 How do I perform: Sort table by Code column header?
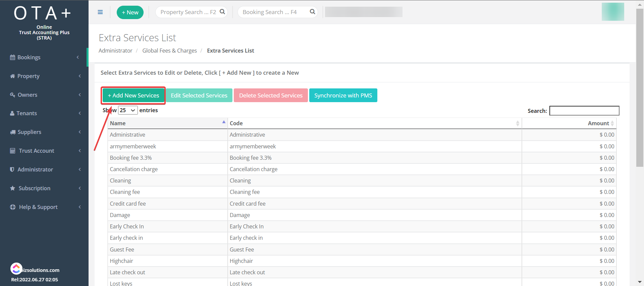[374, 123]
